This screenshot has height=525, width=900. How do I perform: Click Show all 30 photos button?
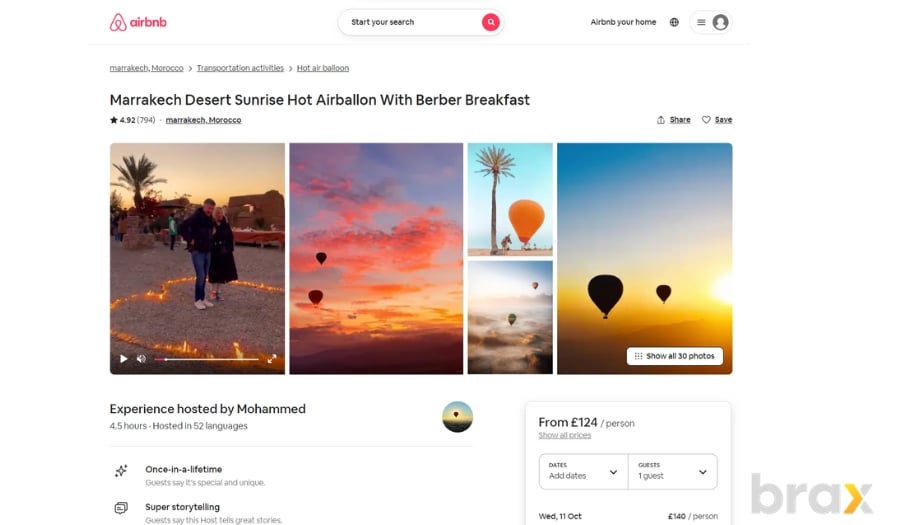pyautogui.click(x=674, y=356)
